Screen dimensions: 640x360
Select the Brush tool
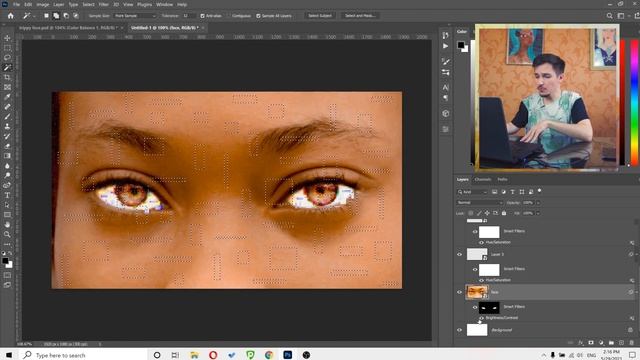click(x=7, y=116)
